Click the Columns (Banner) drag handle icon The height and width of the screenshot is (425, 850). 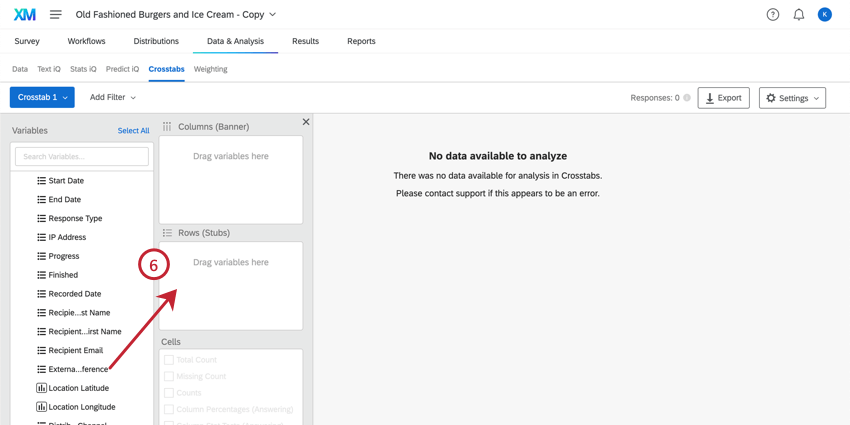[x=167, y=127]
